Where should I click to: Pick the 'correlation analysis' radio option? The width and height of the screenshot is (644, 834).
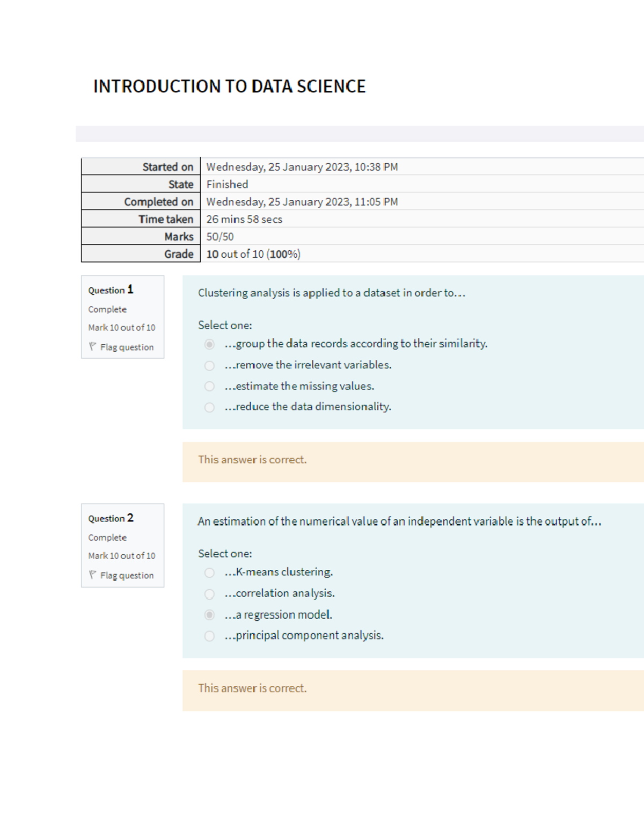click(209, 594)
